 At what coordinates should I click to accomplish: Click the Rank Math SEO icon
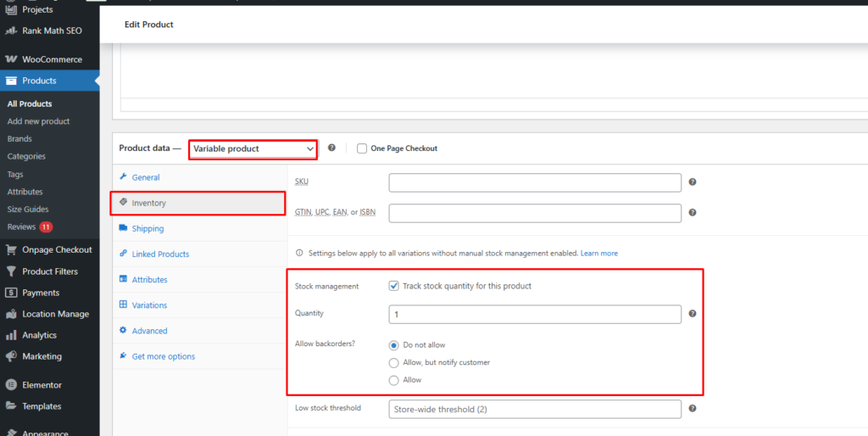pos(11,31)
